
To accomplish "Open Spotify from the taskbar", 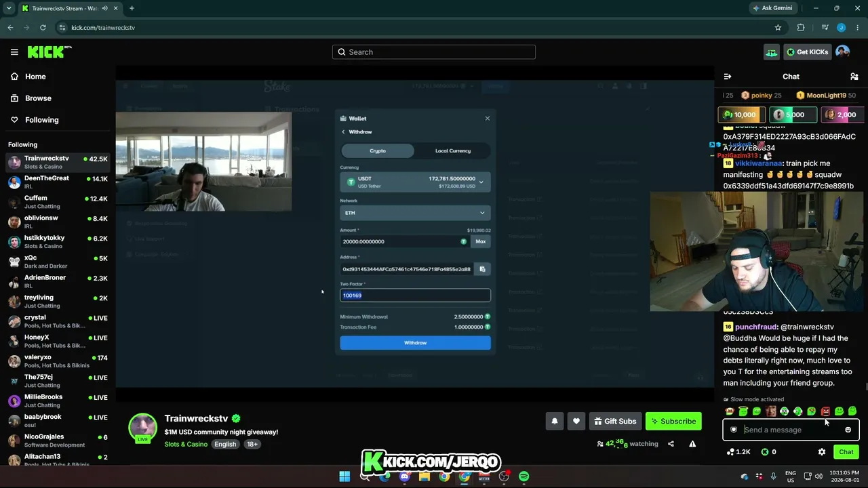I will pos(524,476).
